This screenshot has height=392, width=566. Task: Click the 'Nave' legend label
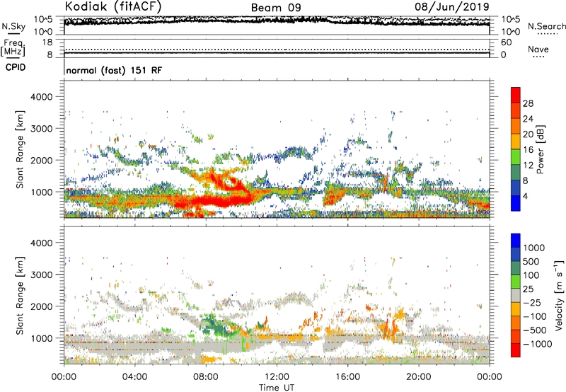tap(538, 49)
